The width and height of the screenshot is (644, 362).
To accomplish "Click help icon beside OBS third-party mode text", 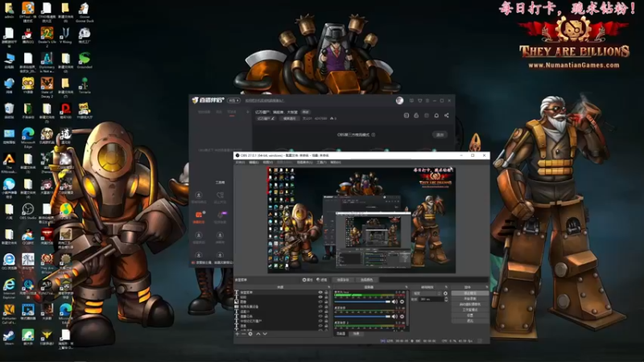I will [x=374, y=134].
